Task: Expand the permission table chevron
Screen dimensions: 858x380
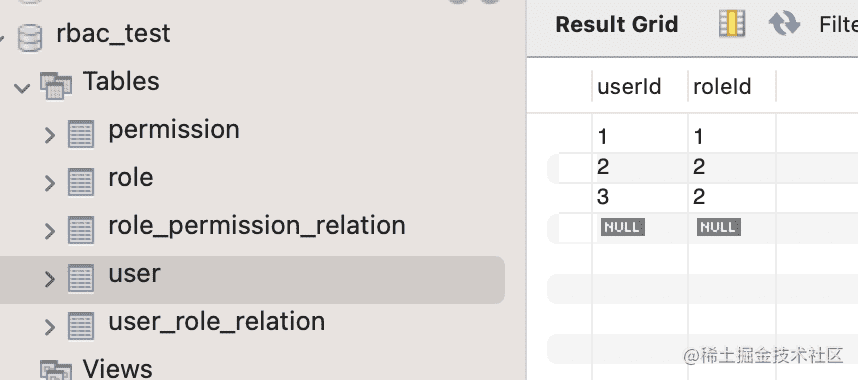Action: point(50,135)
